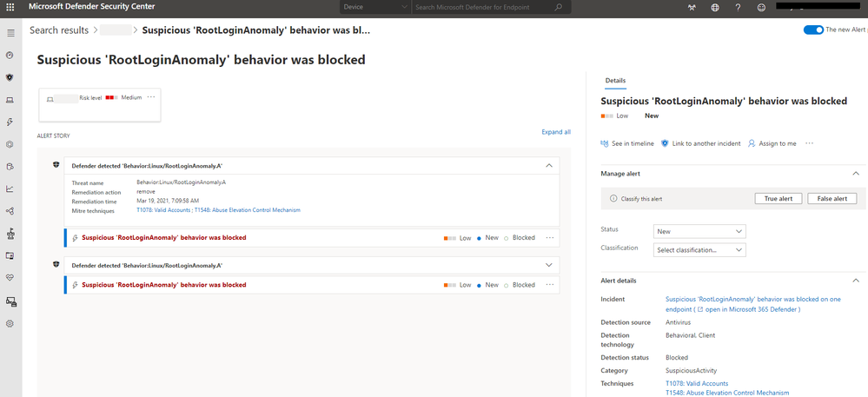The height and width of the screenshot is (397, 868).
Task: Open Incidents shield icon in sidebar
Action: 10,77
